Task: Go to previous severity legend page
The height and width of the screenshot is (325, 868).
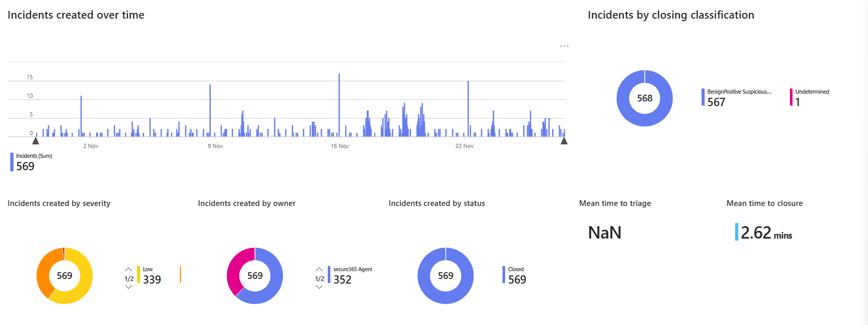Action: coord(129,270)
